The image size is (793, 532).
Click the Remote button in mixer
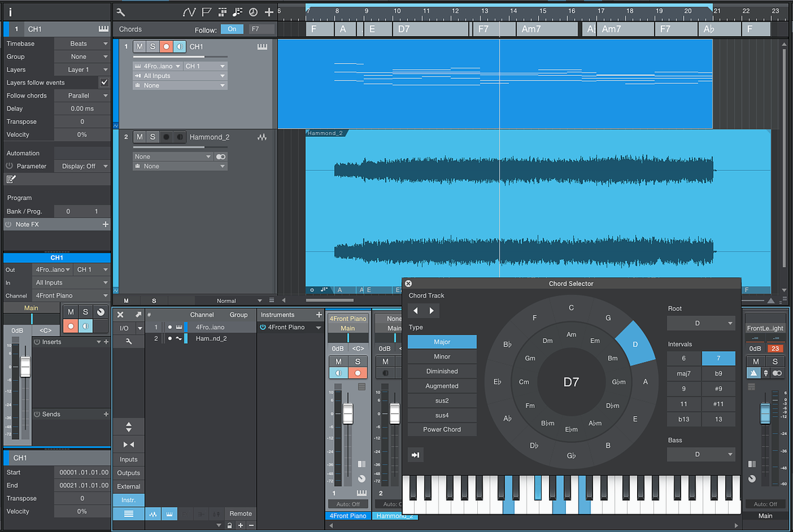[241, 514]
